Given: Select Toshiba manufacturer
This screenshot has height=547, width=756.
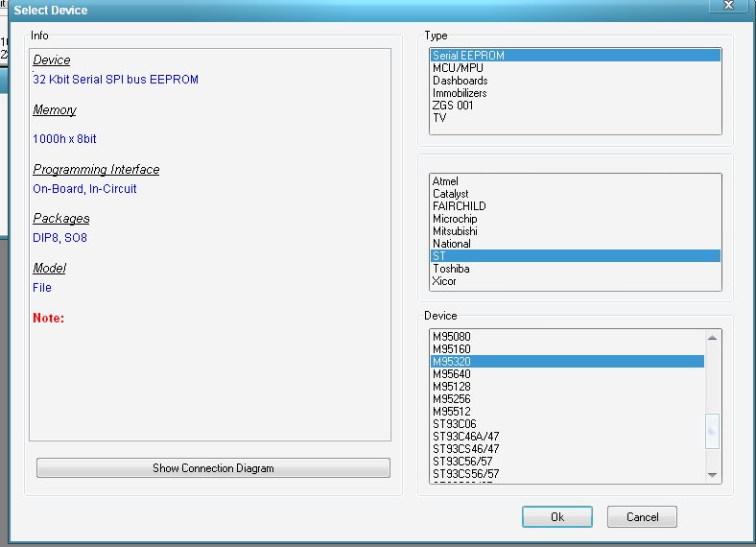Looking at the screenshot, I should [576, 269].
